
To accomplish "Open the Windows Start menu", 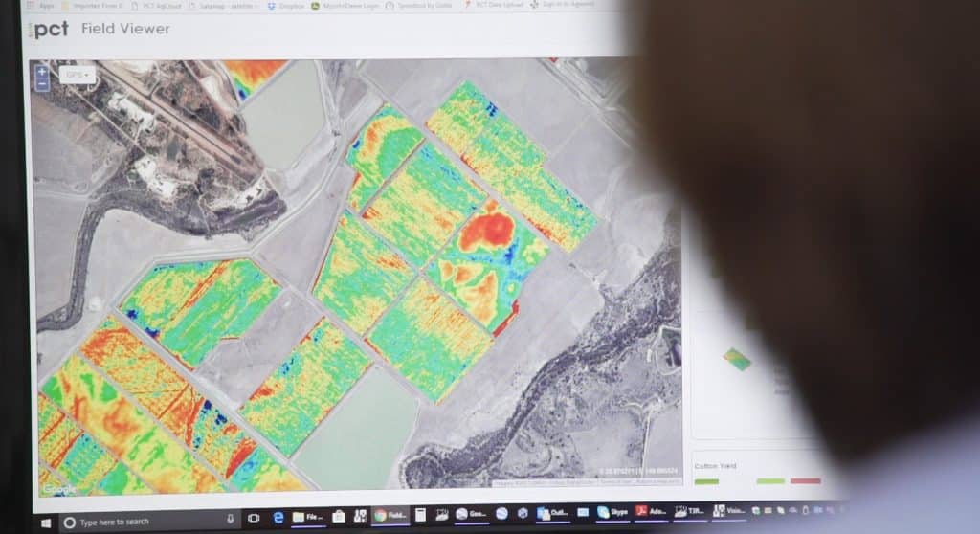I will coord(44,522).
